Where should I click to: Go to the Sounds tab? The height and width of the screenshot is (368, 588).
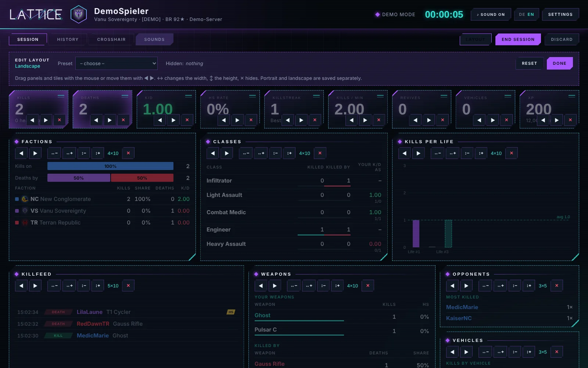(154, 39)
